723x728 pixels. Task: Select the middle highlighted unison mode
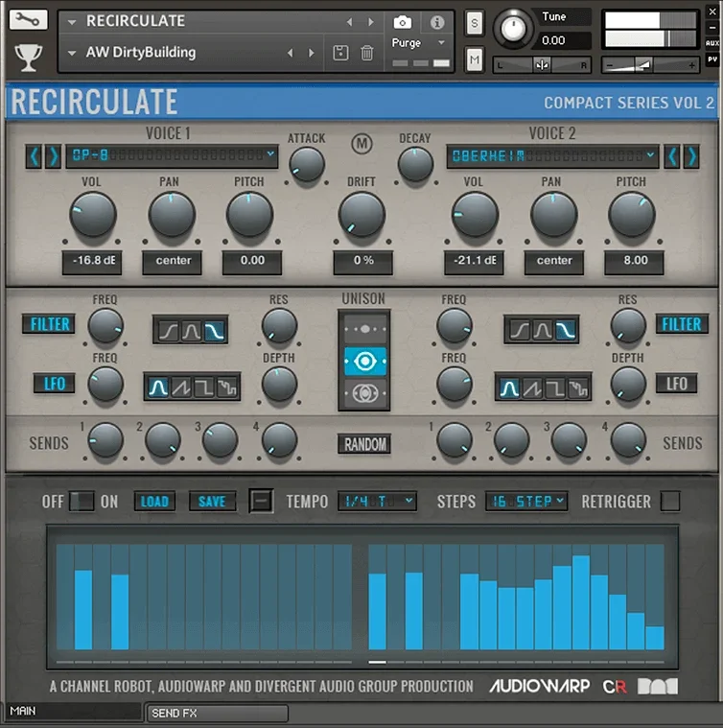pos(364,361)
